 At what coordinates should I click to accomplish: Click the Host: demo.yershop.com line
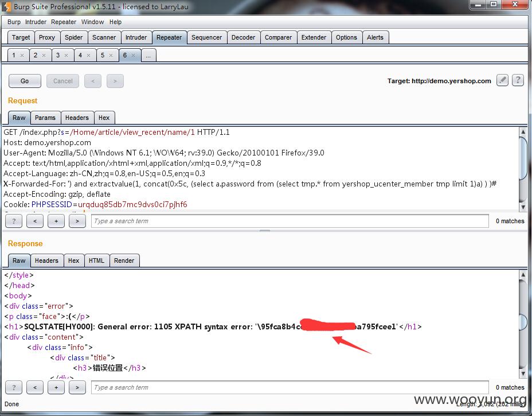click(x=47, y=143)
